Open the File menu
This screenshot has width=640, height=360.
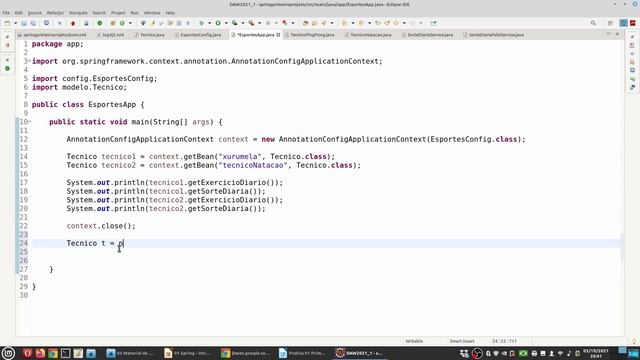pyautogui.click(x=6, y=13)
